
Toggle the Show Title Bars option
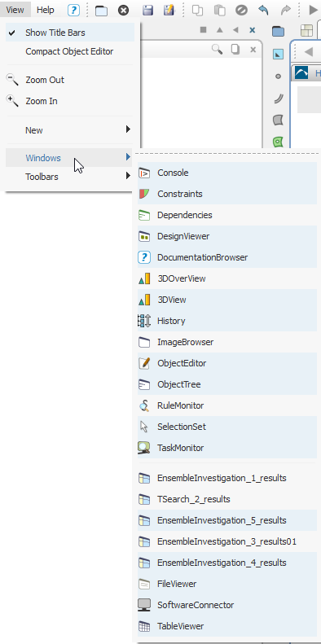point(70,33)
